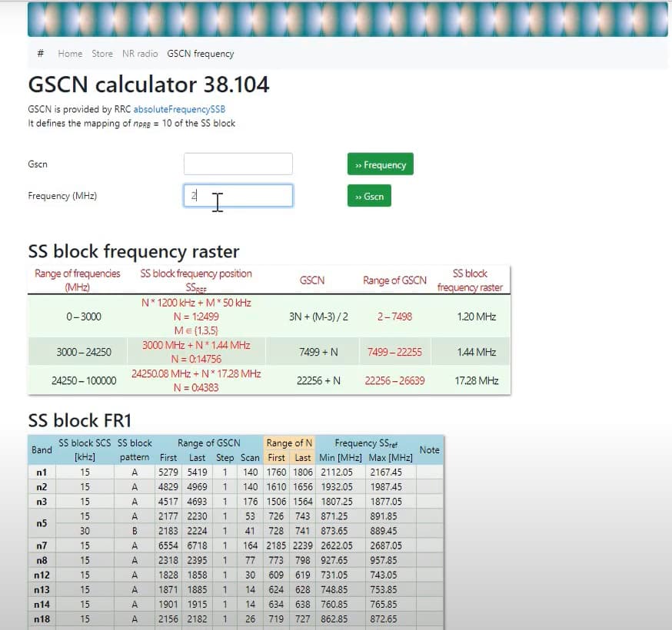Click max frequency 872.65 in n18 row
The height and width of the screenshot is (630, 672).
click(x=384, y=619)
